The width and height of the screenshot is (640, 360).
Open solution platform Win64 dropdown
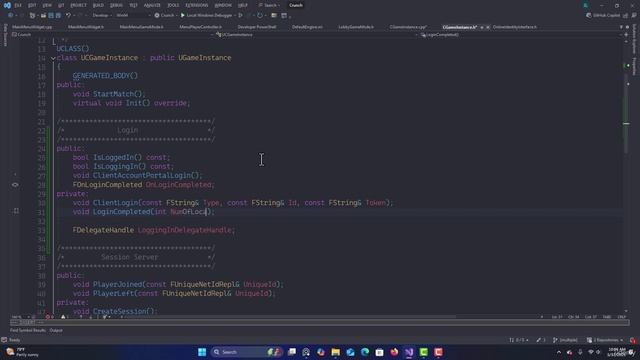click(x=133, y=15)
